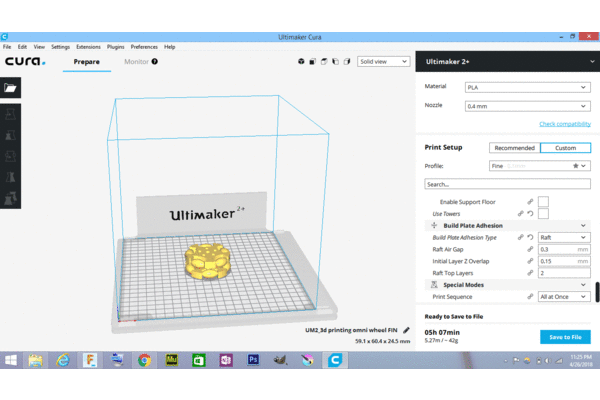Viewport: 600px width, 400px height.
Task: Revert Build Plate Adhesion Type setting
Action: coord(530,237)
